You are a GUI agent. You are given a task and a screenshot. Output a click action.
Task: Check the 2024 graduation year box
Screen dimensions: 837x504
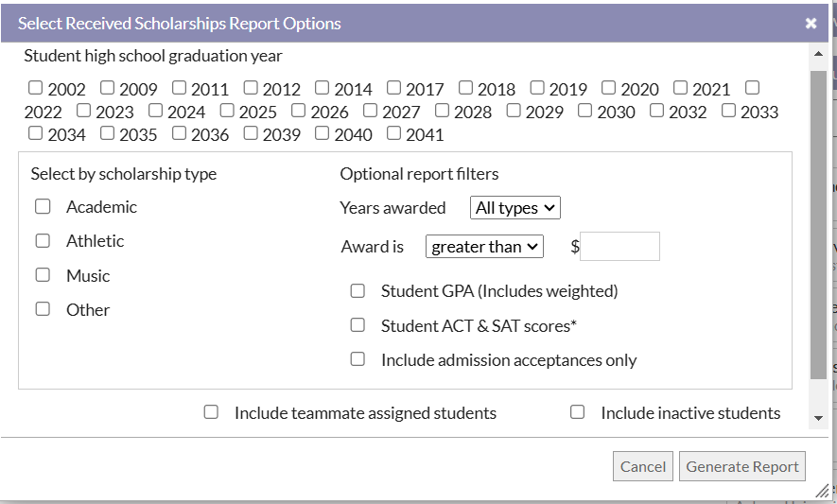[155, 111]
